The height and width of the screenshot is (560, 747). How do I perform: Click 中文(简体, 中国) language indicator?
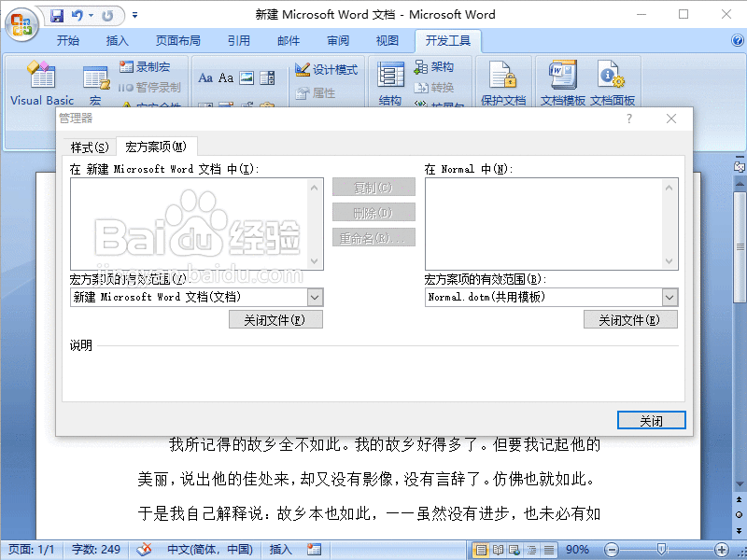(210, 550)
